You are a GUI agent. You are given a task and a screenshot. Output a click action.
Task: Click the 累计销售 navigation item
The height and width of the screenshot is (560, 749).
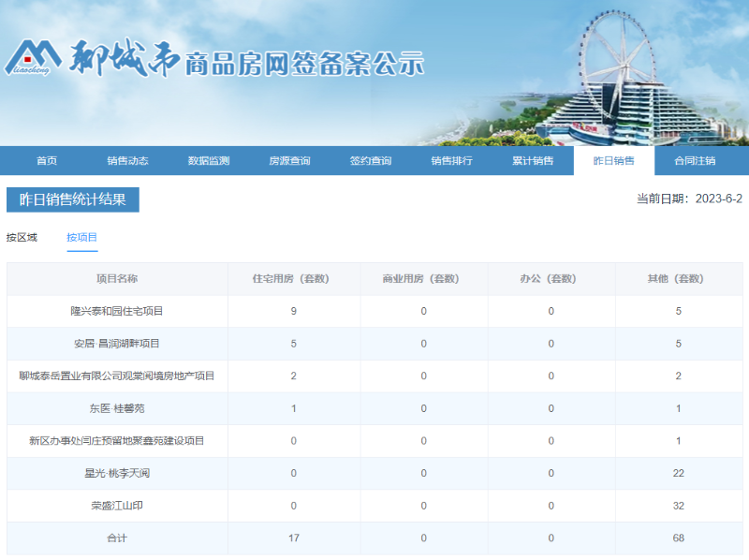[533, 160]
